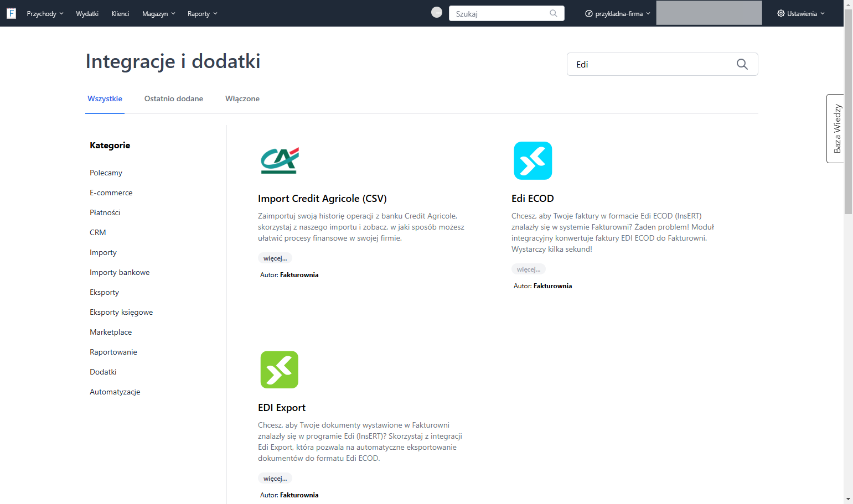The width and height of the screenshot is (853, 504).
Task: Click the Credit Agricole logo icon
Action: [x=280, y=160]
